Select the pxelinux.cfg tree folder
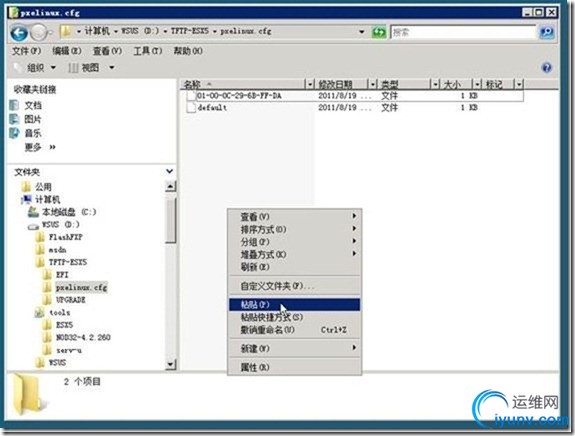The height and width of the screenshot is (436, 575). coord(81,287)
